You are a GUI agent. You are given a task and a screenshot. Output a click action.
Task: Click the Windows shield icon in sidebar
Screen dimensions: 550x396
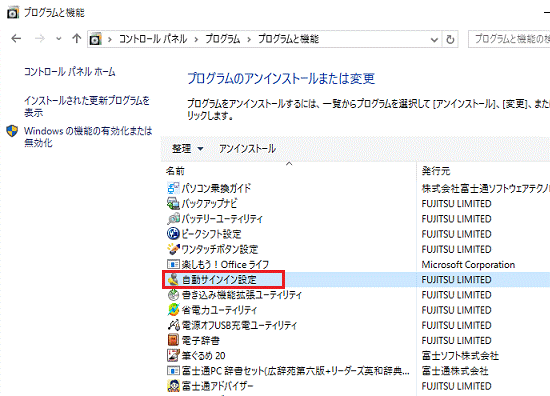12,131
